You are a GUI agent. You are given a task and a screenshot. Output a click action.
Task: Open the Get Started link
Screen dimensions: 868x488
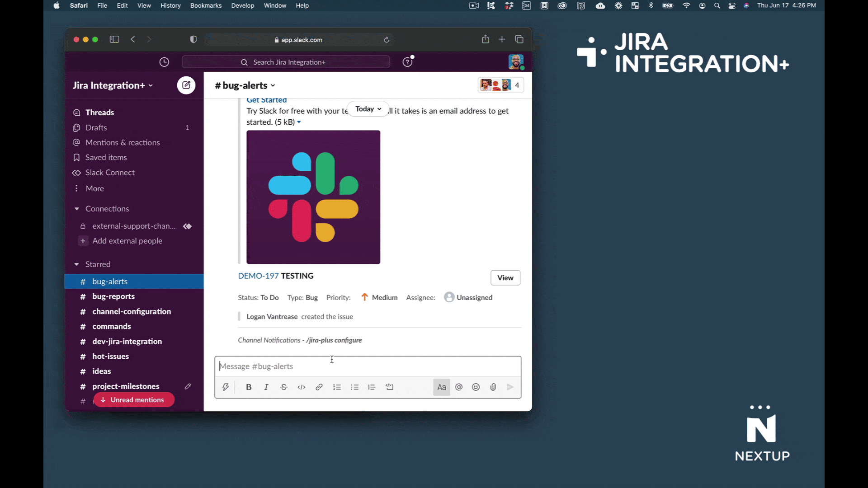[266, 100]
